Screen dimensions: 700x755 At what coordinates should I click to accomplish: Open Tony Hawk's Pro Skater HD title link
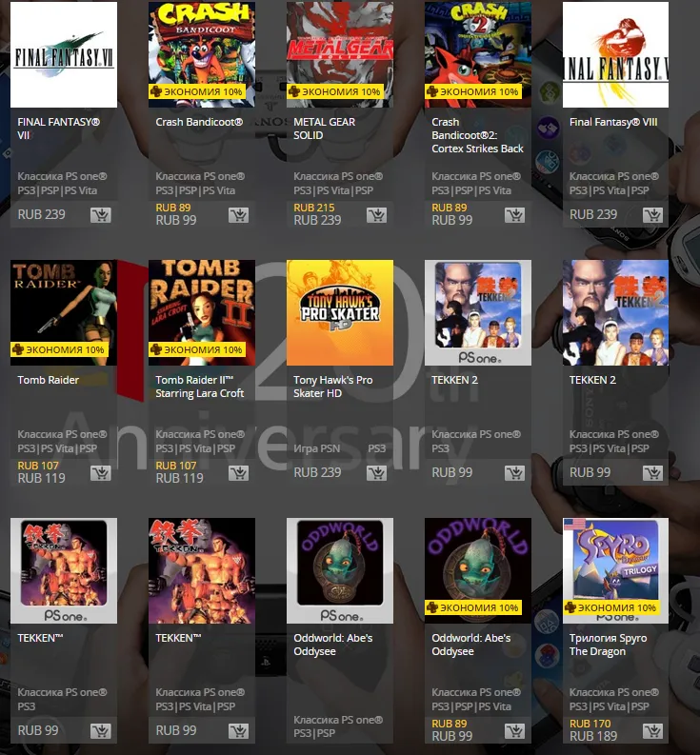tap(333, 387)
